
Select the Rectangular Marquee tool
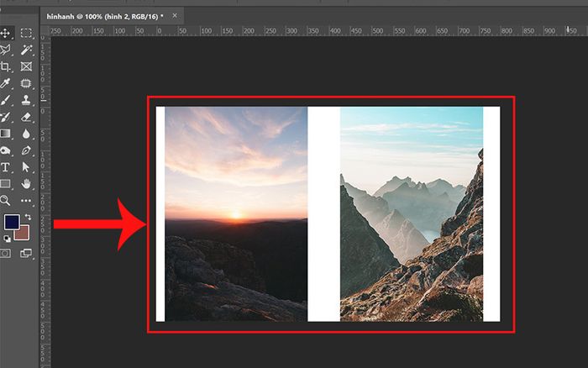click(26, 34)
